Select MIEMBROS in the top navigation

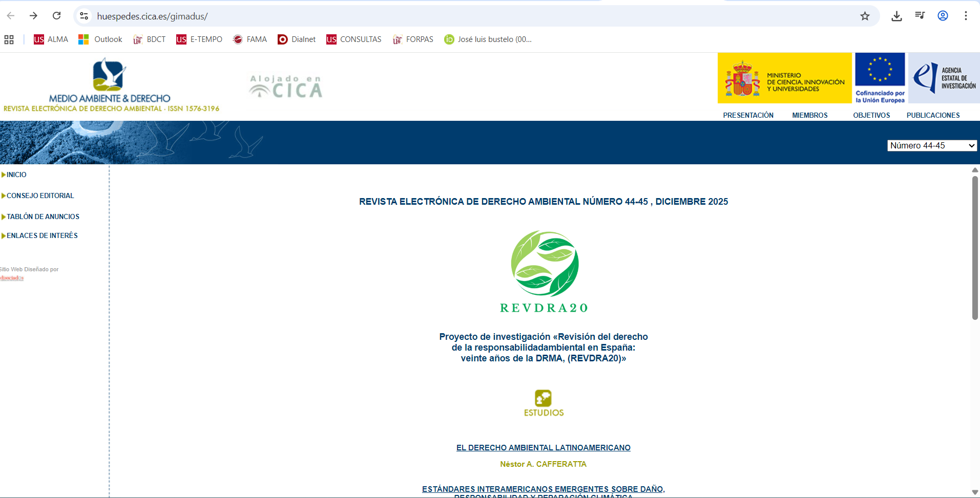[809, 115]
